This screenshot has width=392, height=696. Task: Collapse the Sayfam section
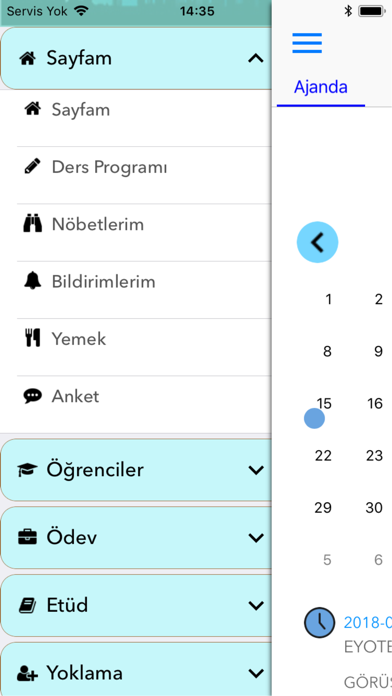[136, 58]
